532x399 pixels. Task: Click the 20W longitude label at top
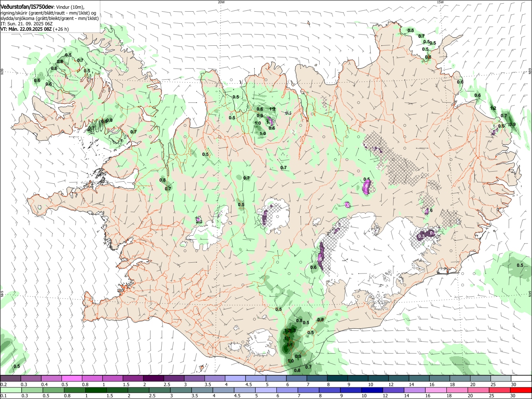221,2
